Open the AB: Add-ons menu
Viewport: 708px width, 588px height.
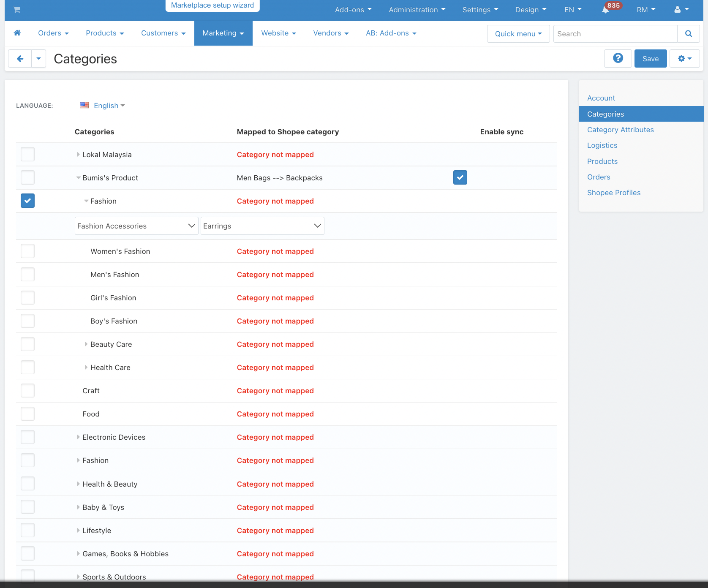tap(391, 33)
